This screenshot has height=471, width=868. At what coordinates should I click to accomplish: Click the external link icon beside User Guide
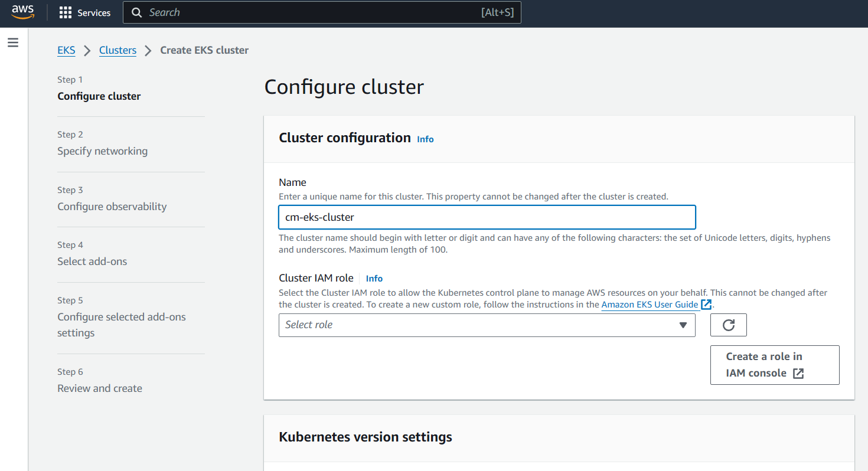coord(706,305)
